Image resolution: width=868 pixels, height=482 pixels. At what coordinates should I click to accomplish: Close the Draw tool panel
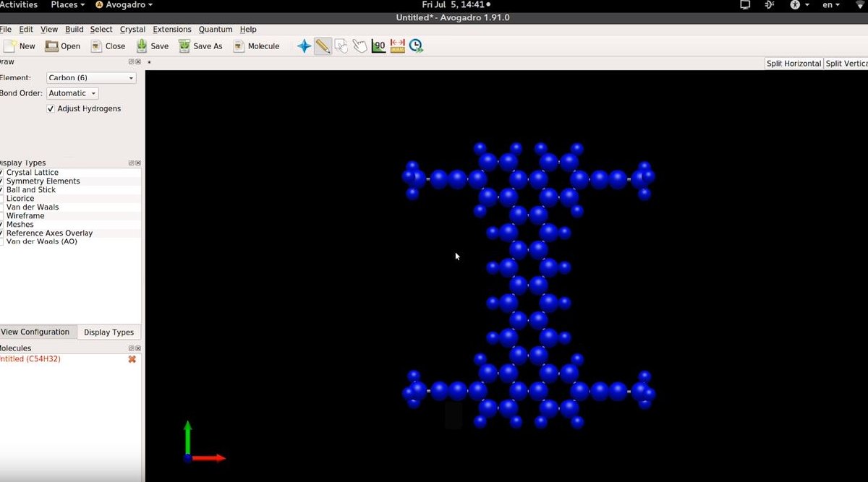138,62
